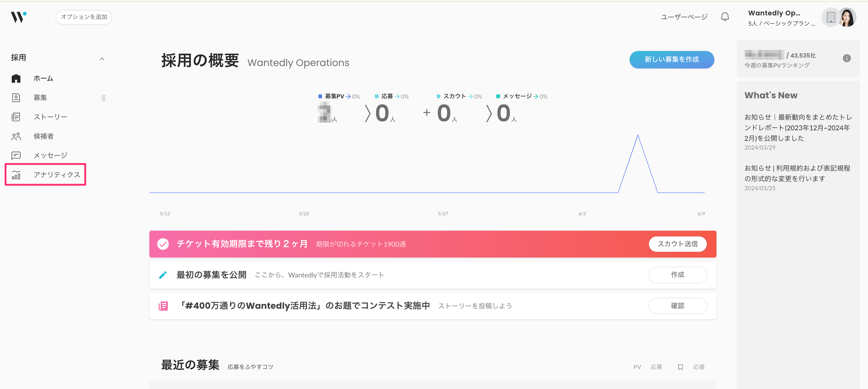The image size is (868, 389).
Task: Click 作成 button for first posting
Action: (677, 275)
